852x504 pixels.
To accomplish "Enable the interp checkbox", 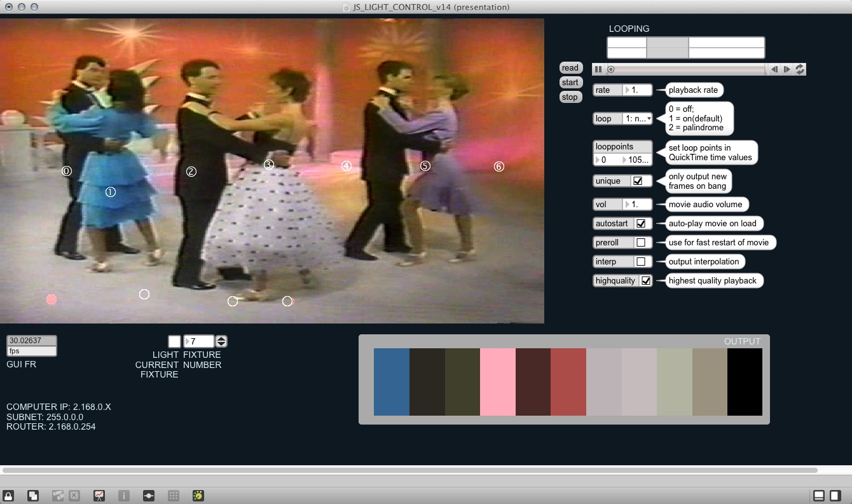I will 641,262.
